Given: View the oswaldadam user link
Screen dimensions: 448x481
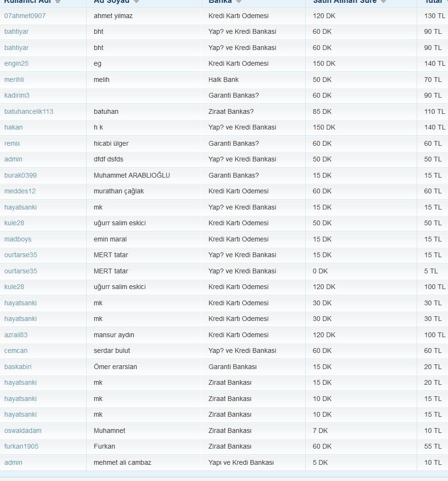Looking at the screenshot, I should click(23, 431).
